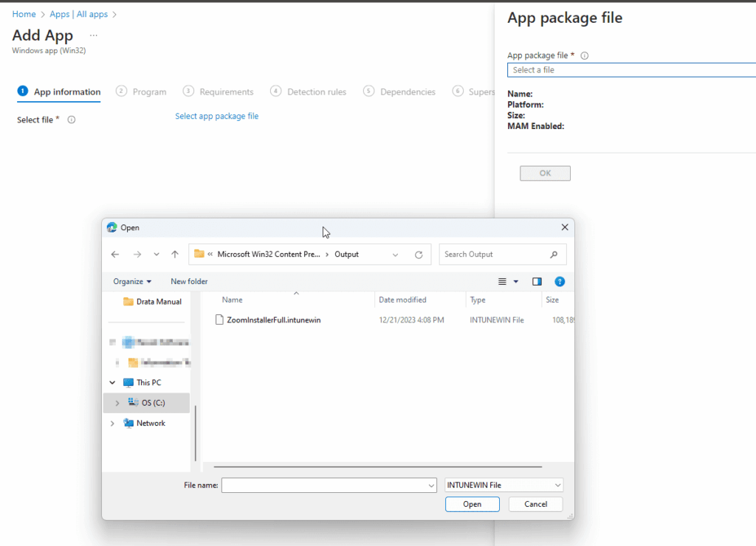756x546 pixels.
Task: Click the search magnifier in Search Output box
Action: [554, 254]
